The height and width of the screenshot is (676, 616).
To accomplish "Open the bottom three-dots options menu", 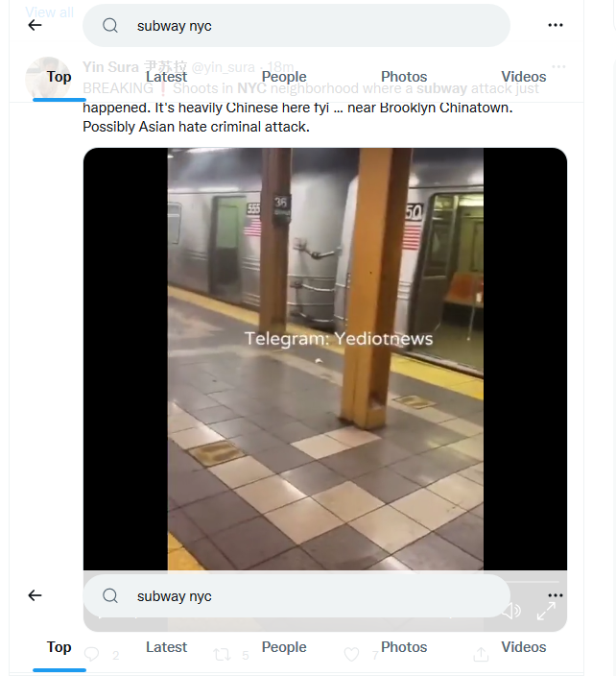I will pyautogui.click(x=556, y=595).
